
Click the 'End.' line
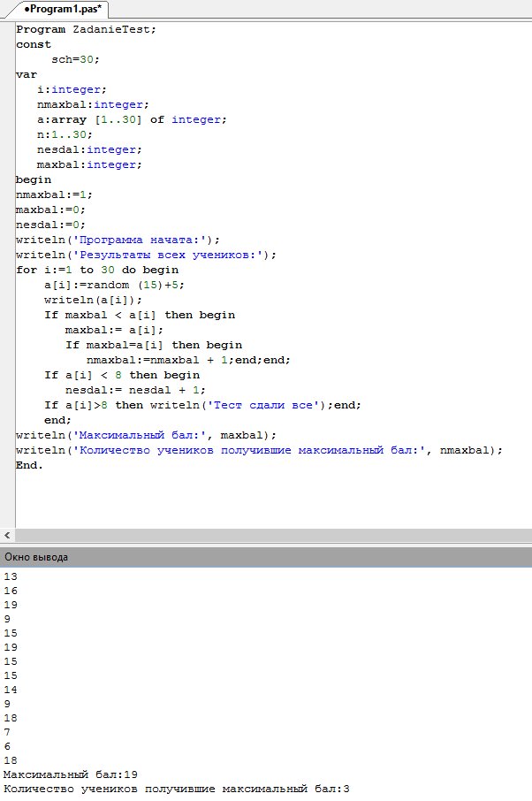click(x=29, y=465)
